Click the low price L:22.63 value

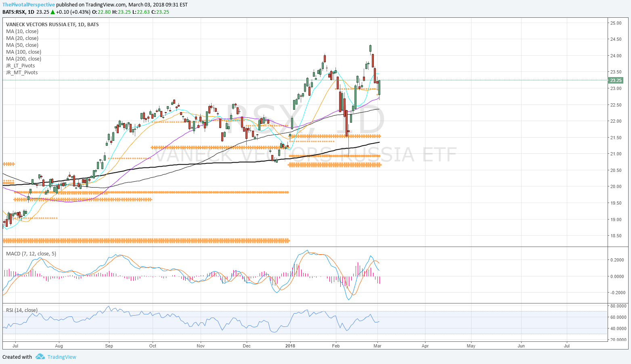[141, 12]
